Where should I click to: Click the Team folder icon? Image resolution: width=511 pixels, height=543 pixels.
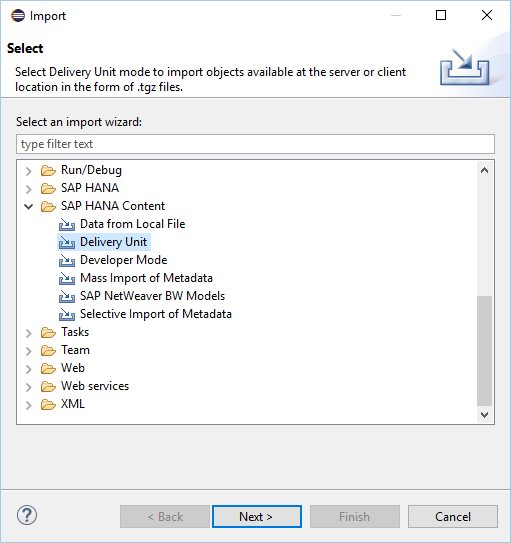pyautogui.click(x=48, y=350)
